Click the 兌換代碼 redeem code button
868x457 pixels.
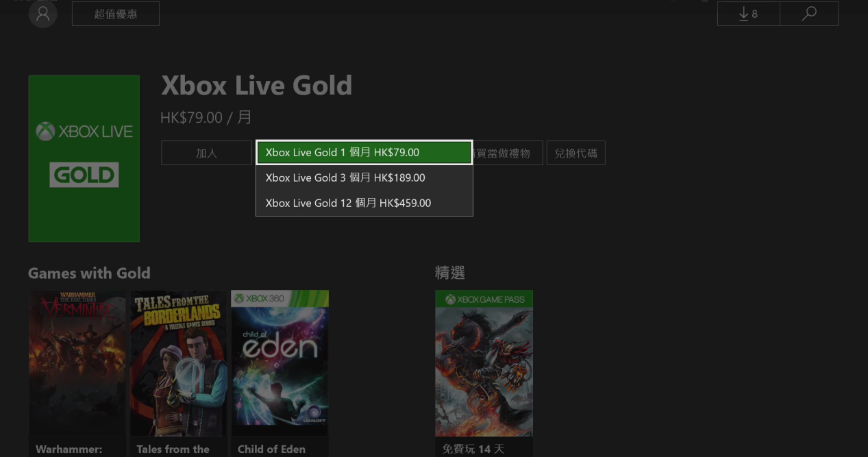click(575, 153)
